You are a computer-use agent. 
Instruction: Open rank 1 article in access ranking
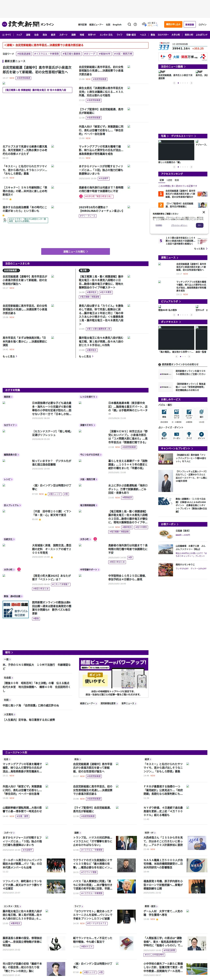click(183, 194)
